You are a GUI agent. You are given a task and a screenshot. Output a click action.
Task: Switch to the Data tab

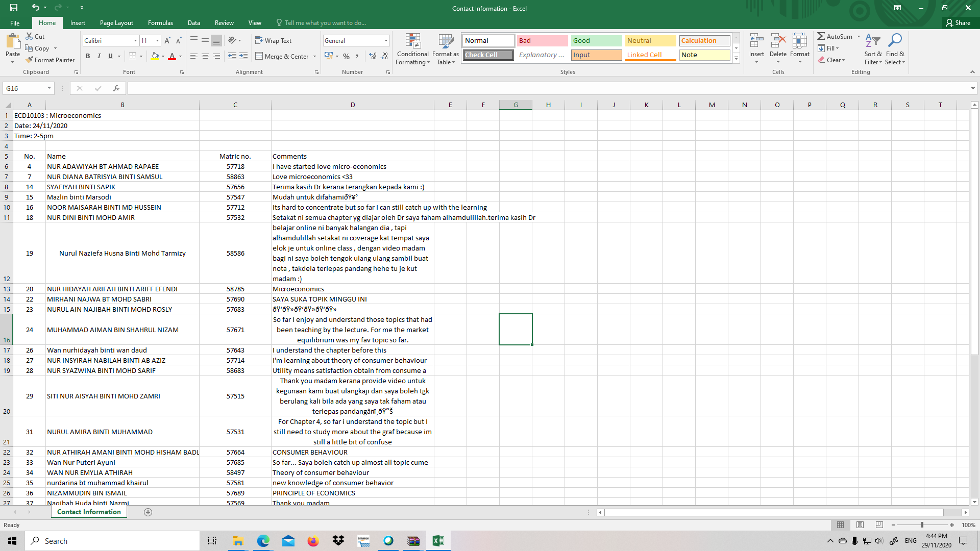(193, 23)
